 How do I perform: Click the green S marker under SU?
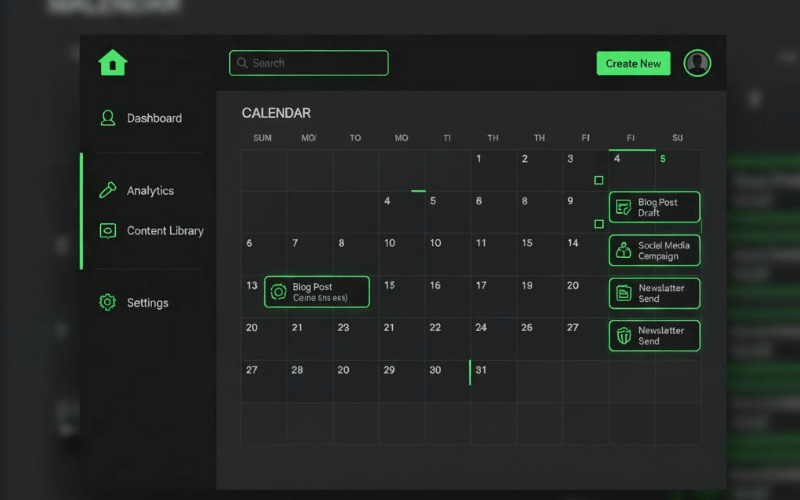coord(663,159)
